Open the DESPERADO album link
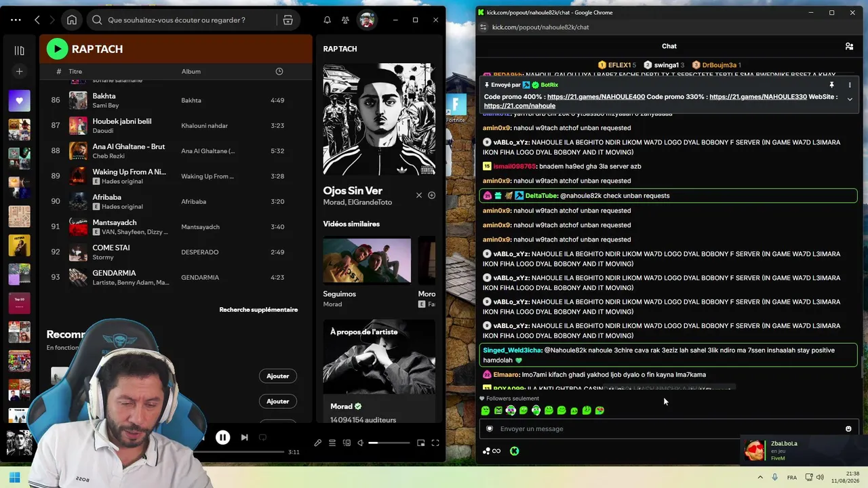The height and width of the screenshot is (488, 868). [x=199, y=252]
